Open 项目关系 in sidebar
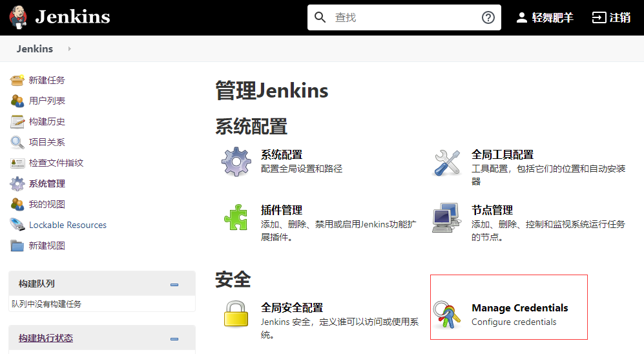Screen dimensions: 644x354 pos(47,142)
